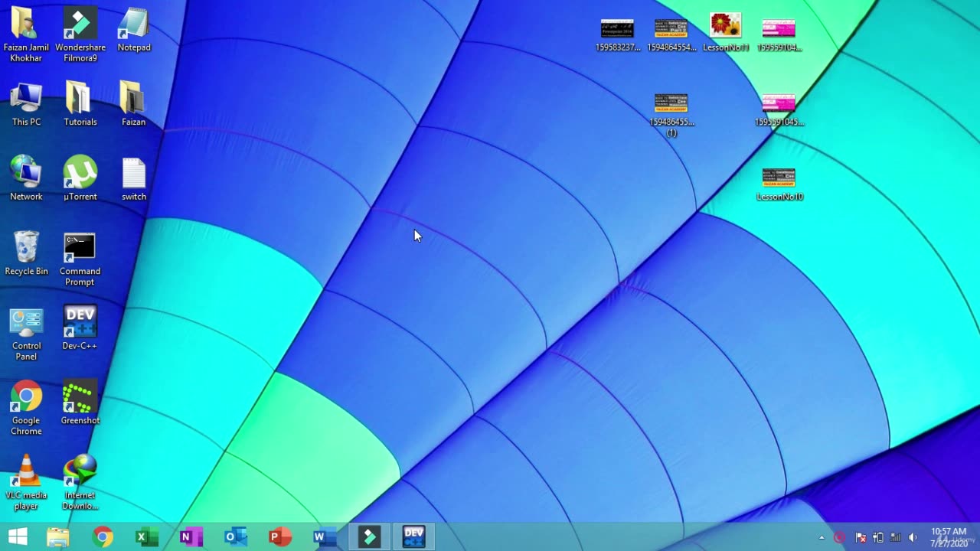Select the Dev-C++ desktop shortcut
This screenshot has width=980, height=551.
80,328
